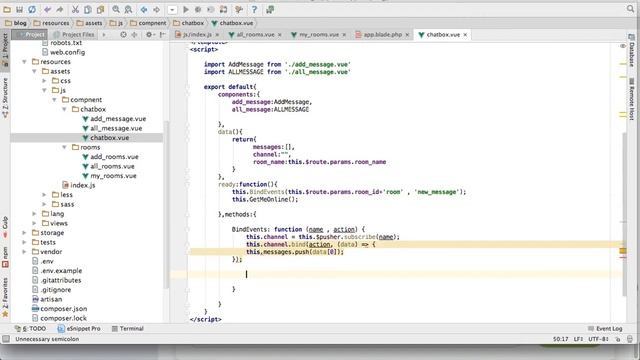Click the Synchronize refresh icon
The width and height of the screenshot is (640, 360).
[32, 9]
